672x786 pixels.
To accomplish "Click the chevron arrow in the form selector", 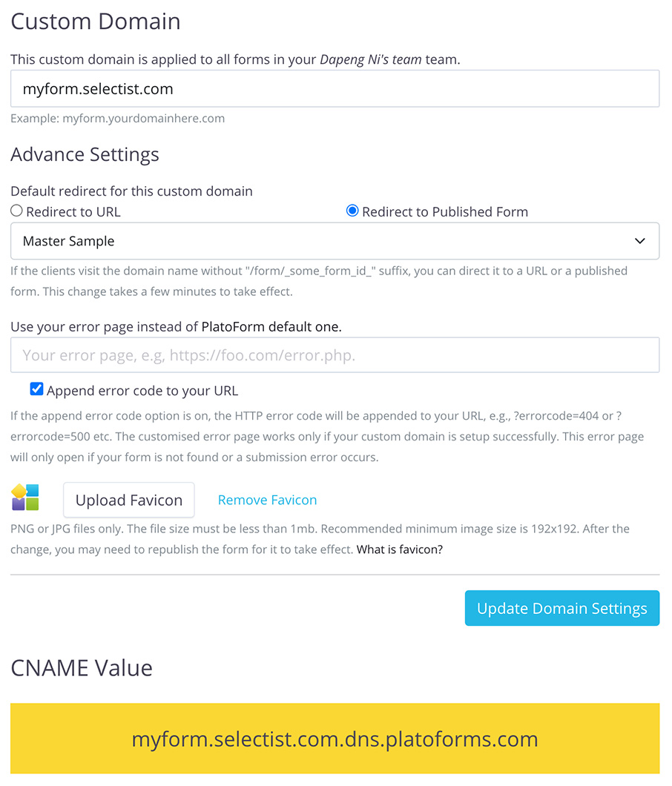I will [640, 241].
